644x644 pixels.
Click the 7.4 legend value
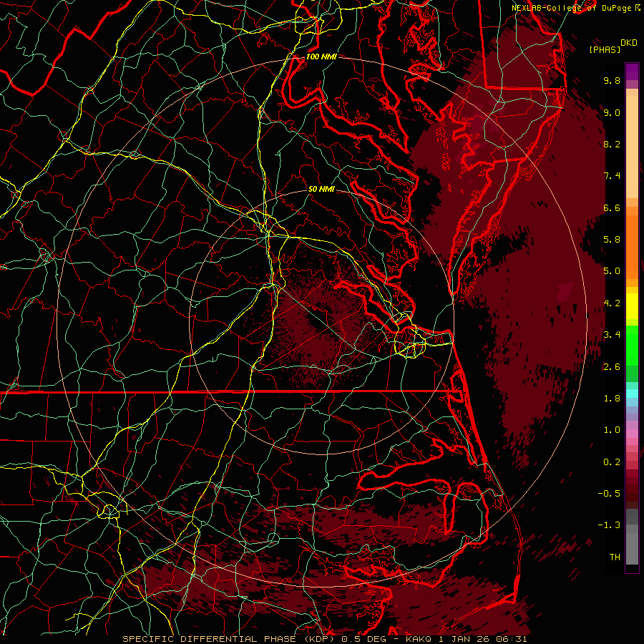612,176
